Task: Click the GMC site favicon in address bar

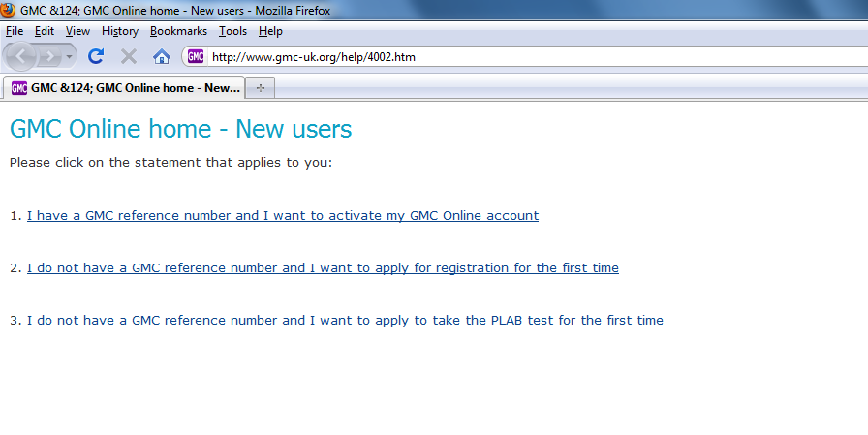Action: click(196, 56)
